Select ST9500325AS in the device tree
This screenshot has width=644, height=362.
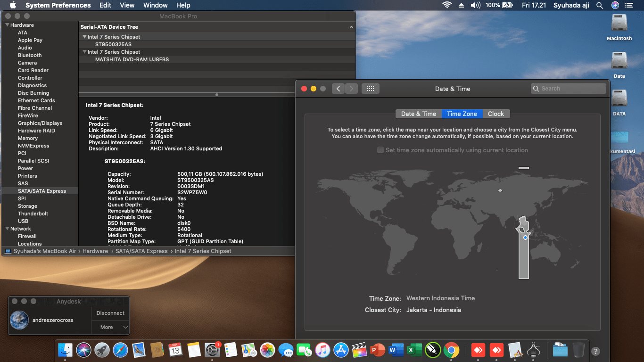pyautogui.click(x=216, y=44)
